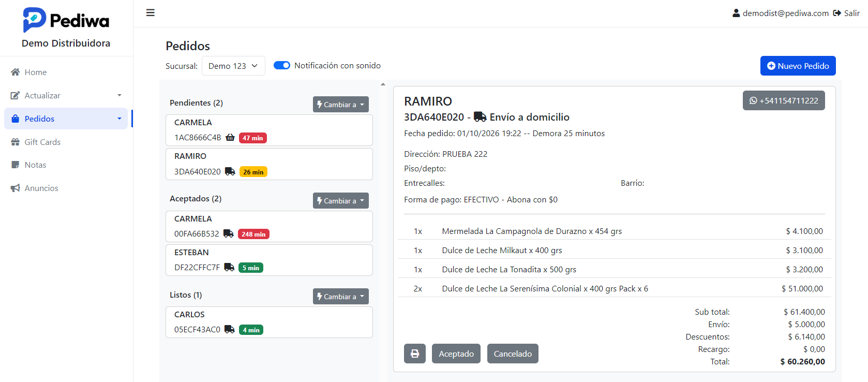868x382 pixels.
Task: Expand the Pedidos submenu arrow
Action: click(119, 119)
